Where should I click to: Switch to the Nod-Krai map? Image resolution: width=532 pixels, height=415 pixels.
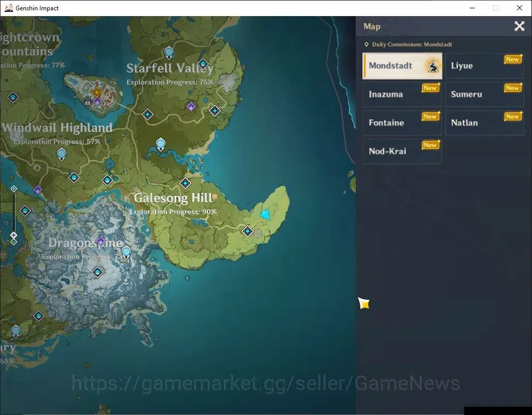(x=402, y=151)
